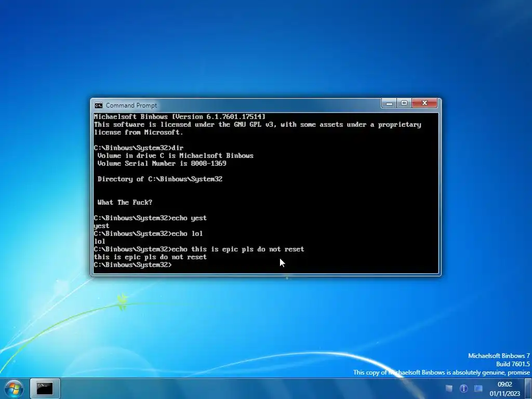Click the 'lol' output line
This screenshot has height=399, width=532.
point(99,242)
